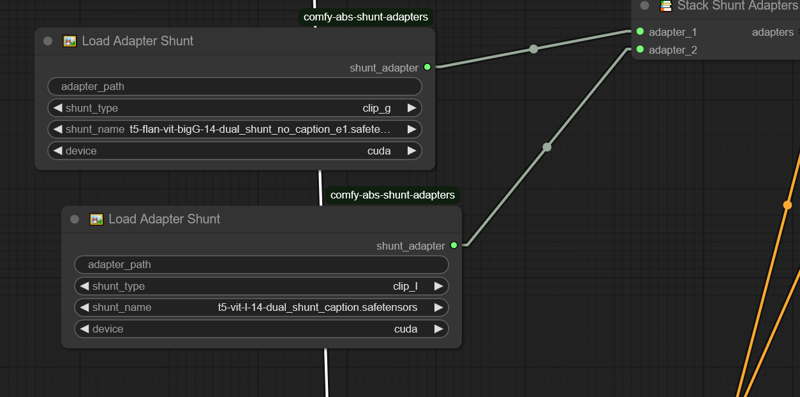Click the Stack Shunt Adapters title
The image size is (800, 397).
738,6
